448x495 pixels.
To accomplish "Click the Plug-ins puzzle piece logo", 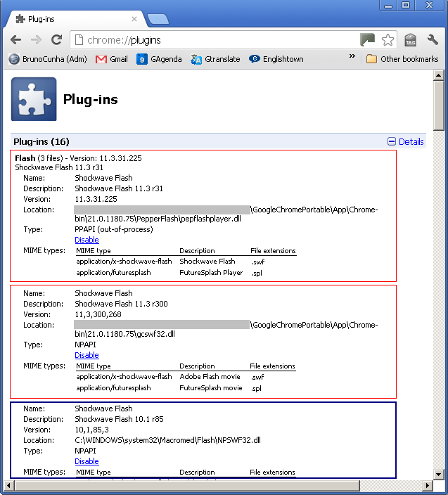I will coord(34,99).
